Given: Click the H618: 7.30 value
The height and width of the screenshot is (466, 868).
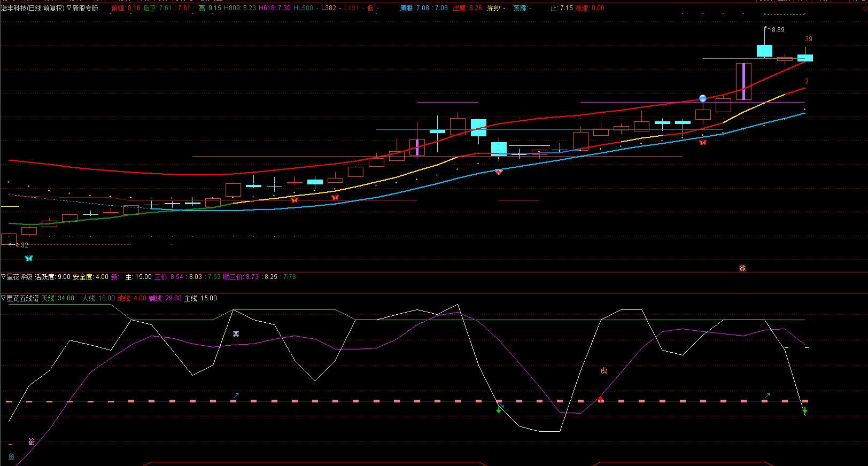Looking at the screenshot, I should (x=275, y=8).
